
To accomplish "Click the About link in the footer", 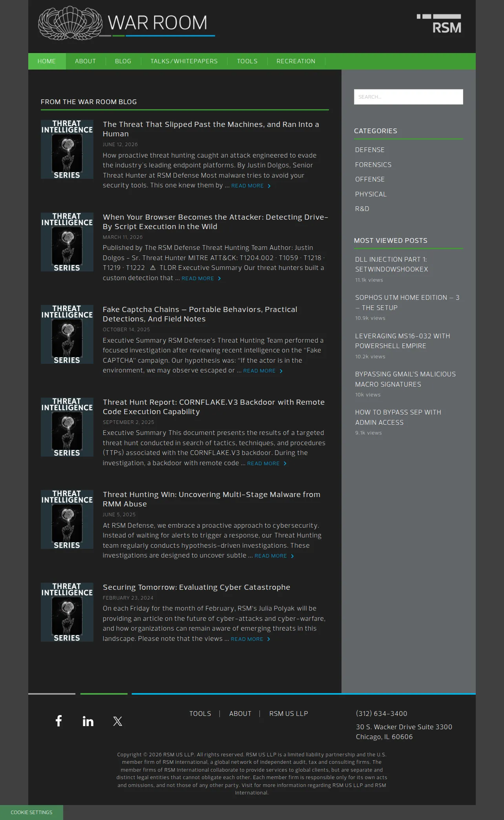I will 240,714.
